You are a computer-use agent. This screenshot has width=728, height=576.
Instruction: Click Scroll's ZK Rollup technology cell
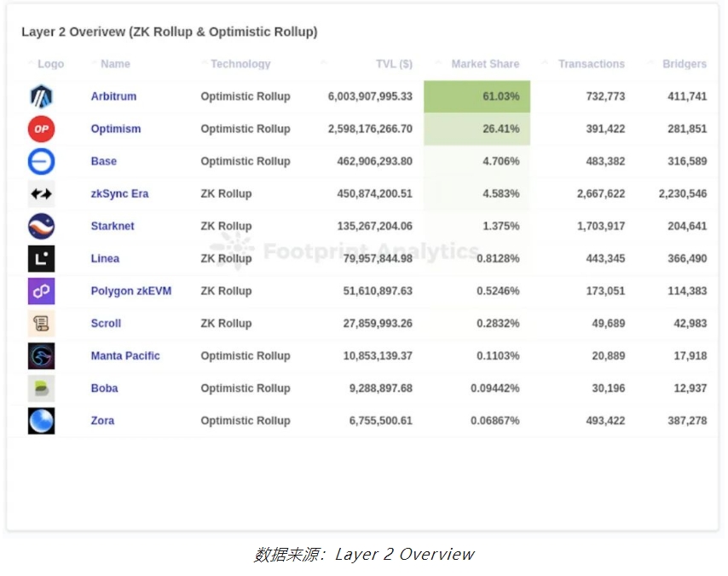pyautogui.click(x=226, y=324)
